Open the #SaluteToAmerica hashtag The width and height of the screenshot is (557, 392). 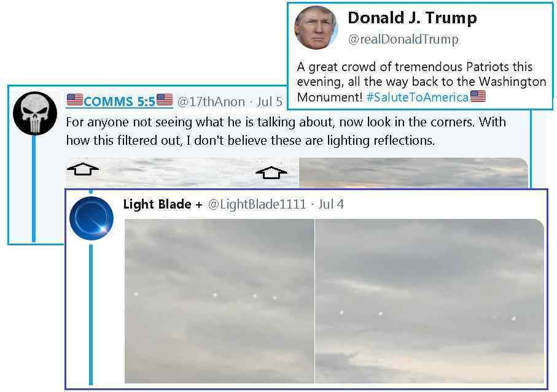(x=417, y=97)
